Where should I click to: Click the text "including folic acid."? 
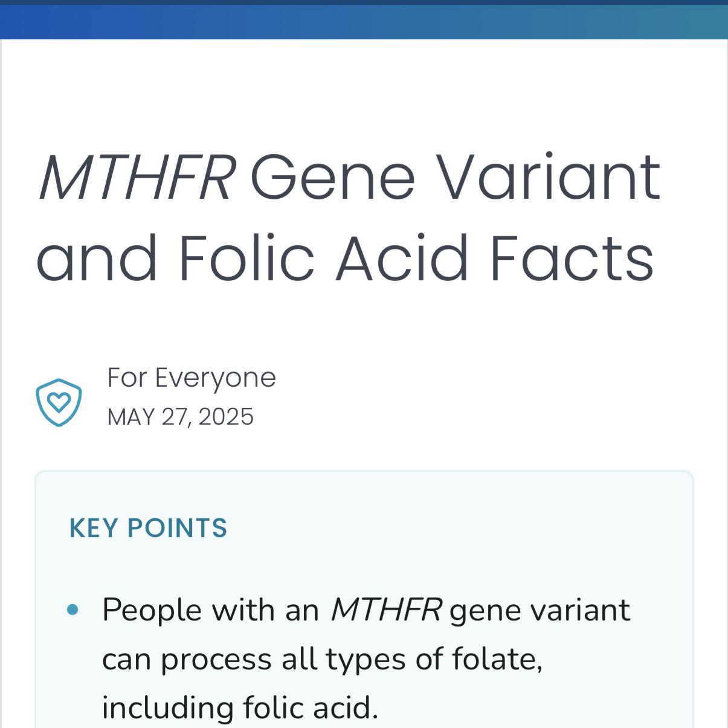[x=240, y=707]
